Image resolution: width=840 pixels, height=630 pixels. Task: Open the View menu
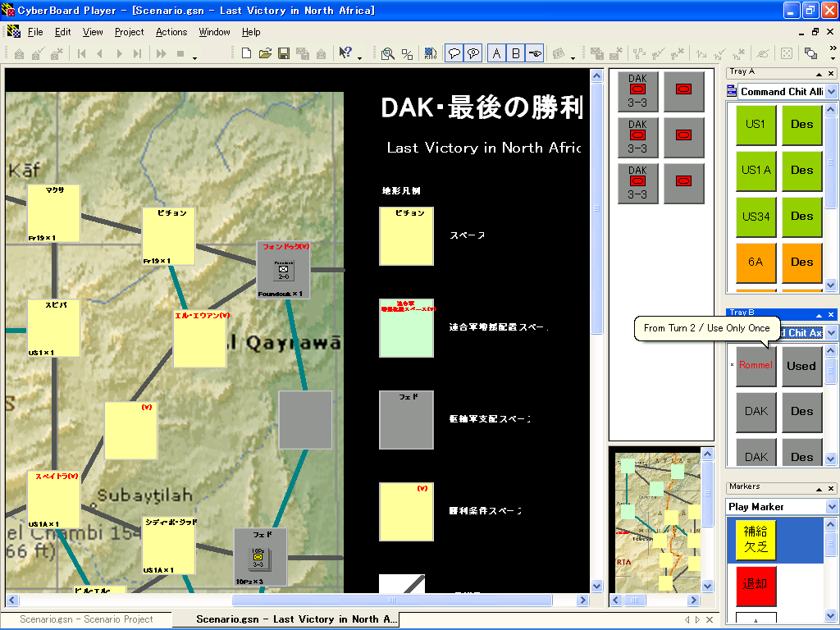[x=93, y=32]
